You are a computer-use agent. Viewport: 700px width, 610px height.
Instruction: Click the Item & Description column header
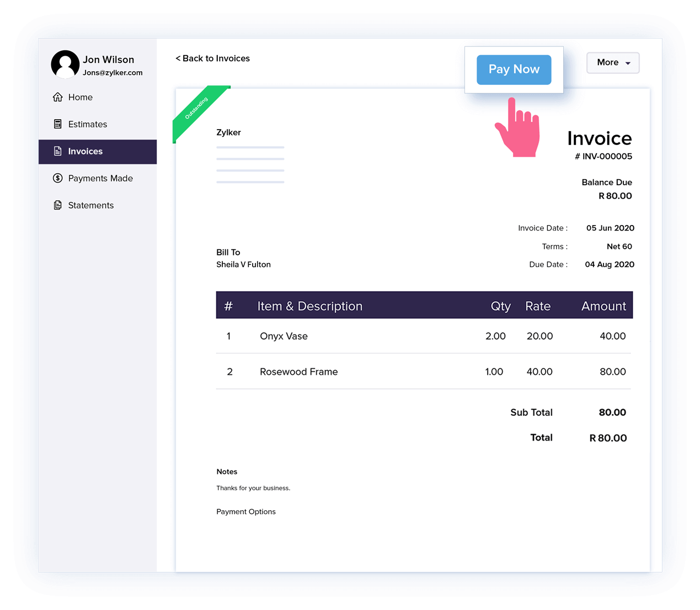click(309, 306)
